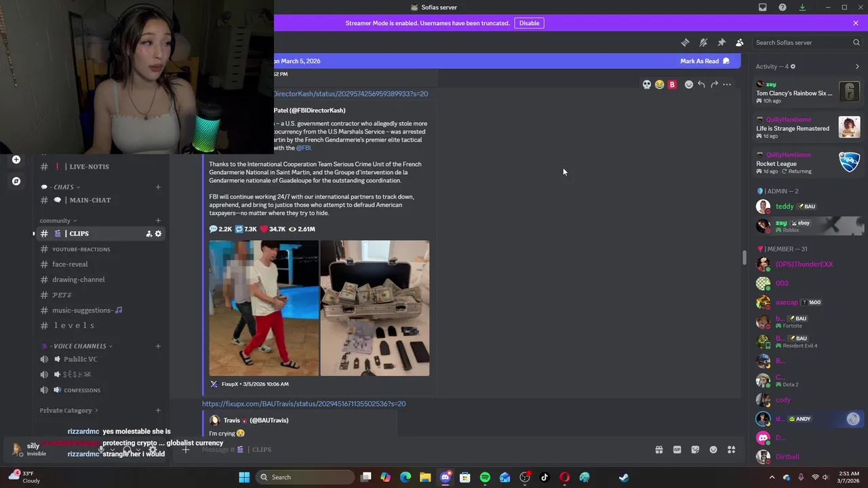
Task: Open the gift icon in message bar
Action: 658,449
